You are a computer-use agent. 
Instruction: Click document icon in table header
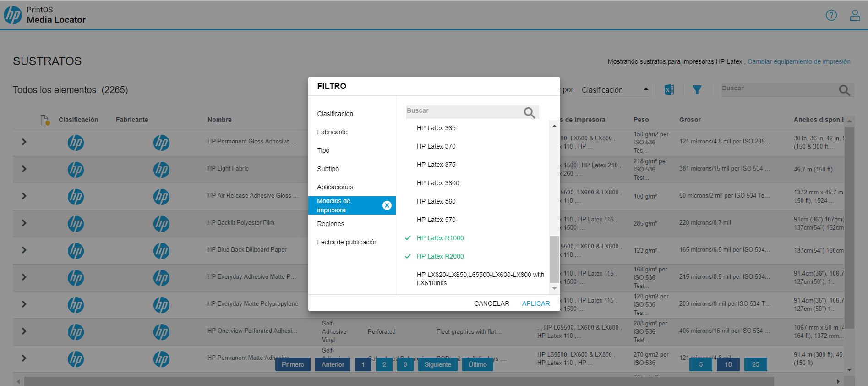point(45,120)
